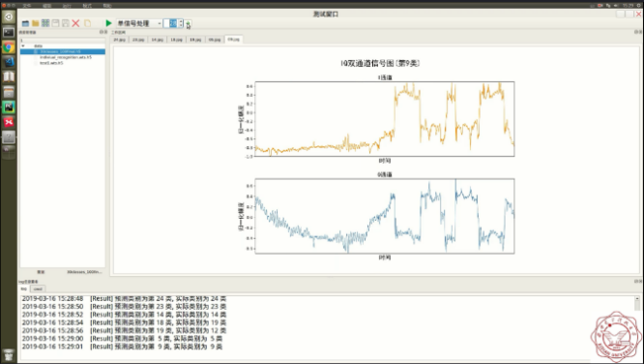
Task: Select the active 09.jpg tab
Action: (x=234, y=40)
